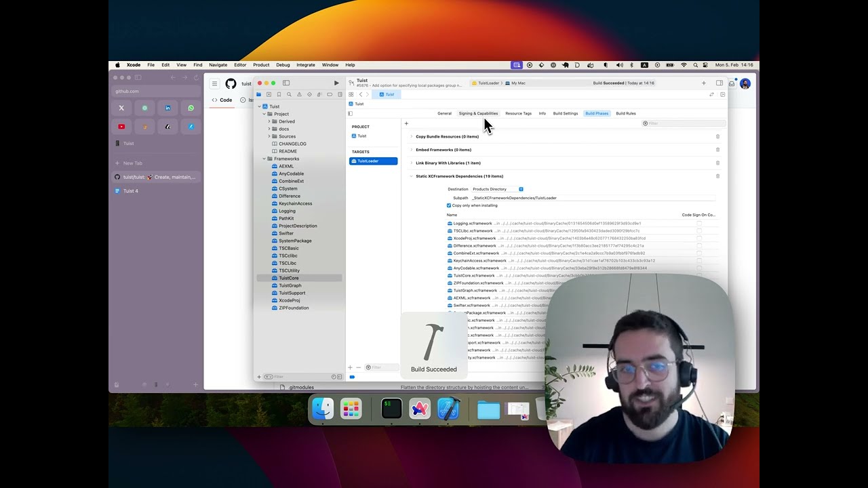The width and height of the screenshot is (868, 488).
Task: Run the scheme with the play button
Action: (336, 83)
